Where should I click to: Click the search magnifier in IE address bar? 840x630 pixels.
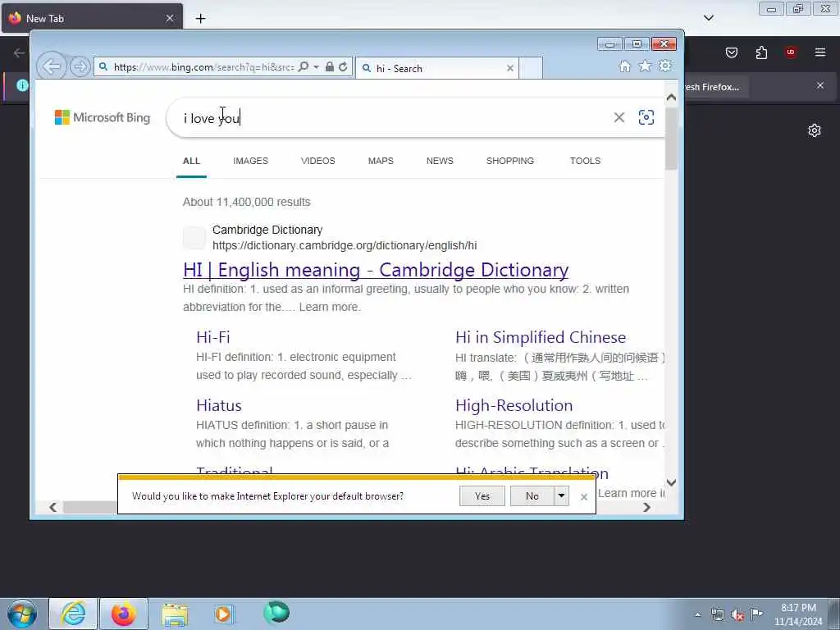pos(304,67)
